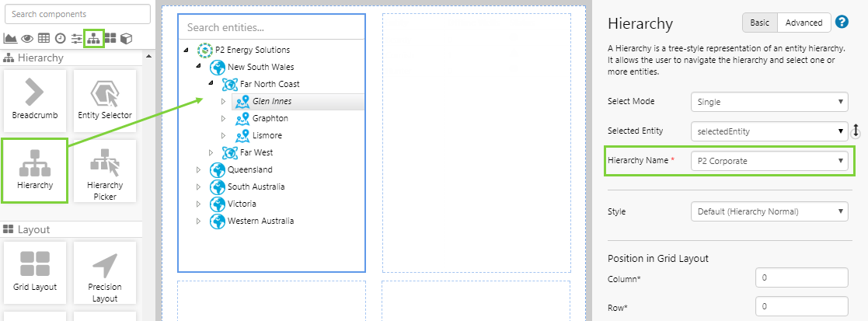Viewport: 868px width, 321px height.
Task: Click the Hierarchy section header
Action: point(72,58)
